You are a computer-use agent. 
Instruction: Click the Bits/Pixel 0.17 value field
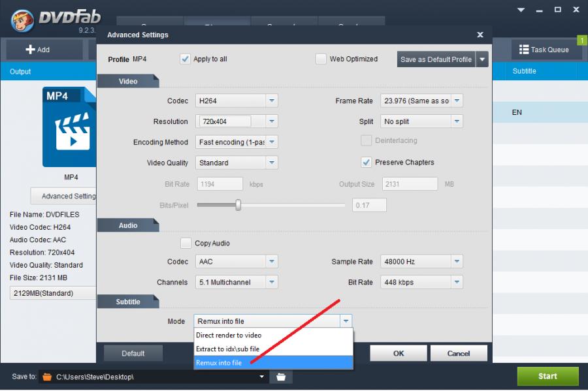click(x=369, y=205)
